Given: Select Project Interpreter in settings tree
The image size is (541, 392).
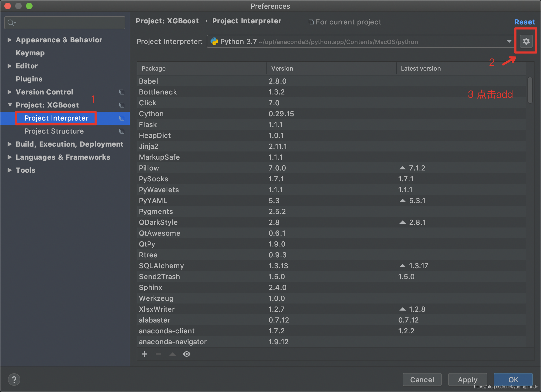Looking at the screenshot, I should click(56, 118).
